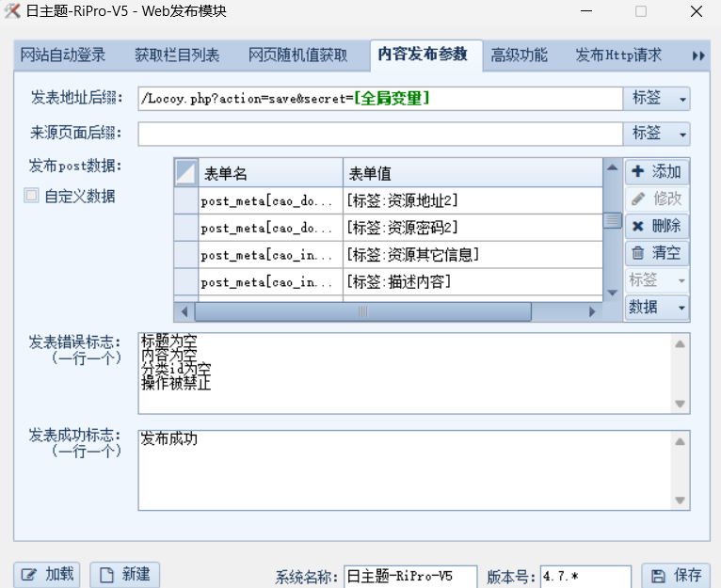Viewport: 721px width, 588px height.
Task: Click the 来源页面后缀 input field
Action: pyautogui.click(x=379, y=134)
